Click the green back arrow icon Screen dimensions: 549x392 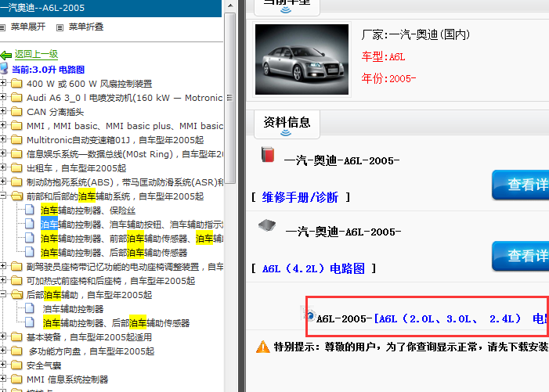point(6,55)
